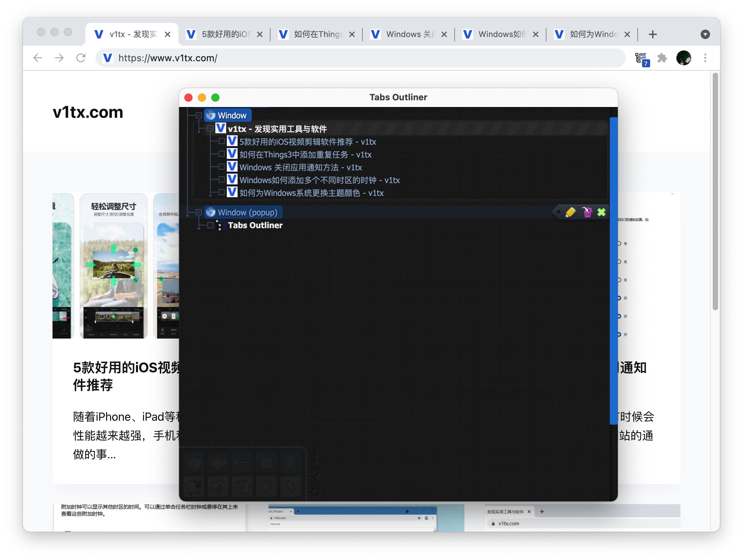Screen dimensions: 743x560
Task: Go back using browser back arrow
Action: pos(38,58)
